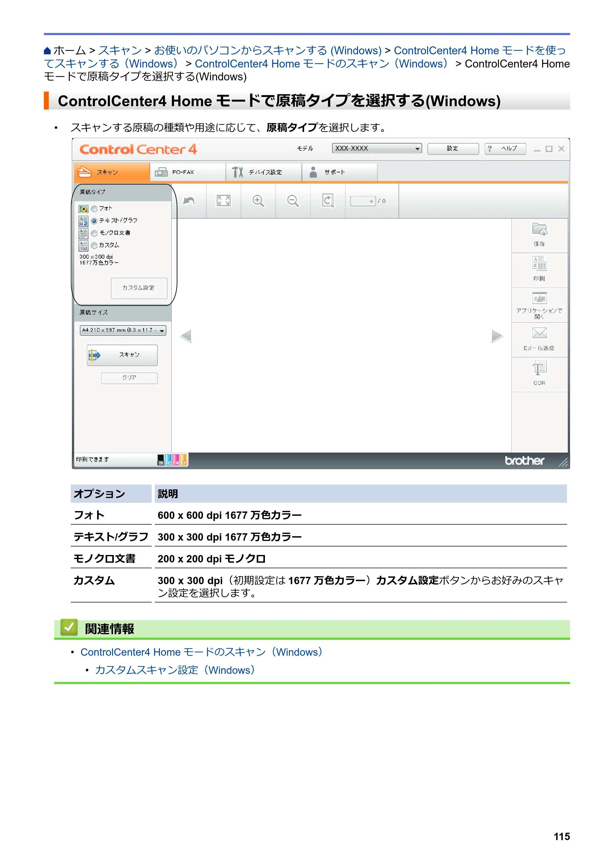The image size is (614, 868).
Task: Click the brother logo in status bar
Action: pyautogui.click(x=525, y=461)
